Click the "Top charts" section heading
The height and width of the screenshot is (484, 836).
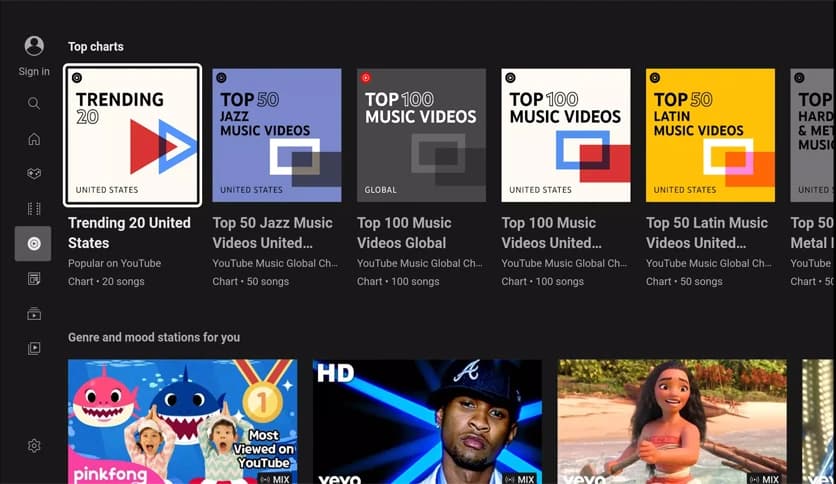(x=96, y=47)
